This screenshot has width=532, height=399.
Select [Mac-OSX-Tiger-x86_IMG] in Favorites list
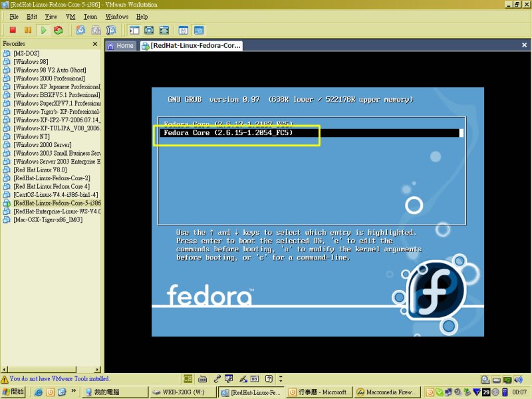coord(47,219)
